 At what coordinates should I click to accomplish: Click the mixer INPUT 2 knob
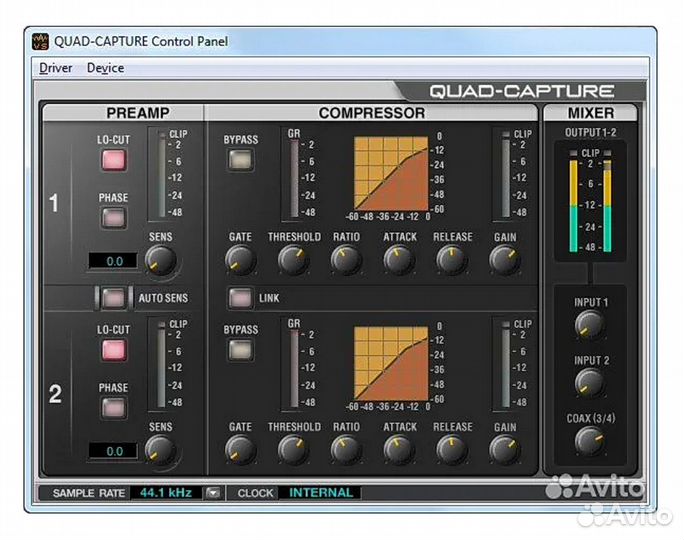point(590,383)
